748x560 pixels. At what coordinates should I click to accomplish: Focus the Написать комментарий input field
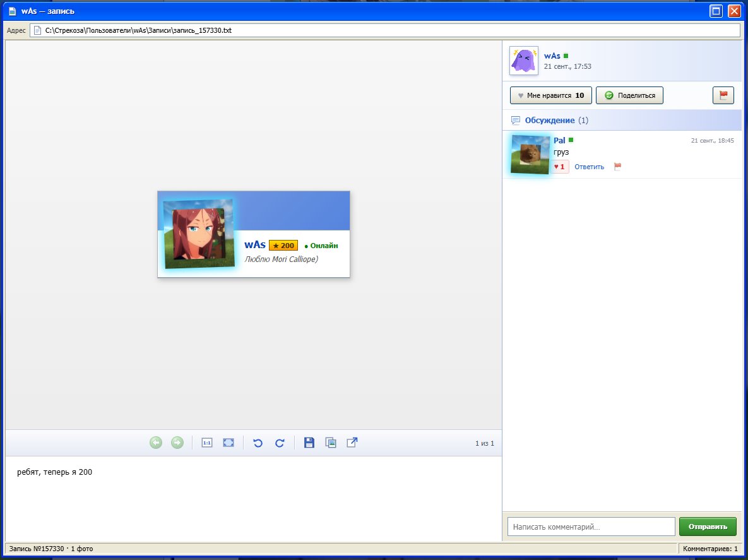tap(591, 527)
